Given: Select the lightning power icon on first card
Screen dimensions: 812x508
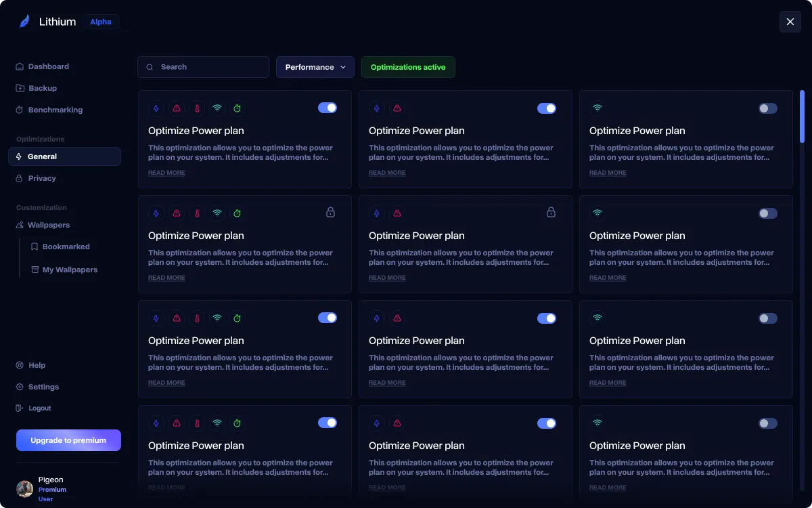Looking at the screenshot, I should [x=156, y=108].
